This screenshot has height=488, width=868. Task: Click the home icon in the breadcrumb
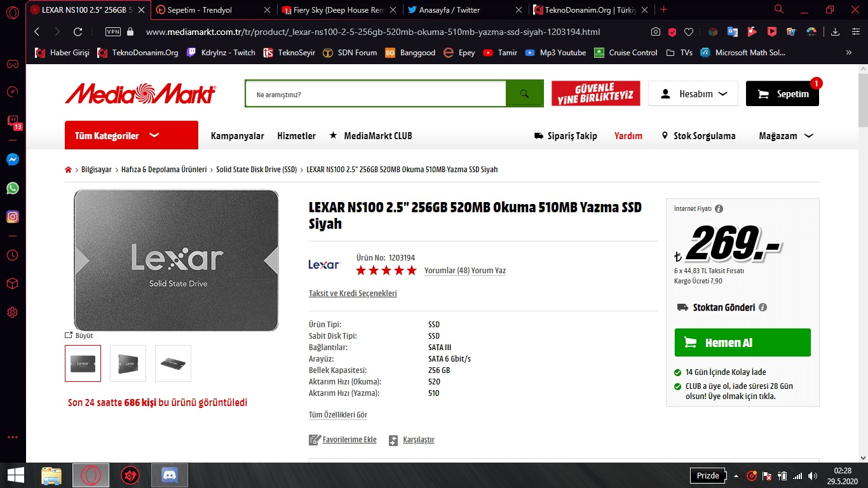pos(69,170)
